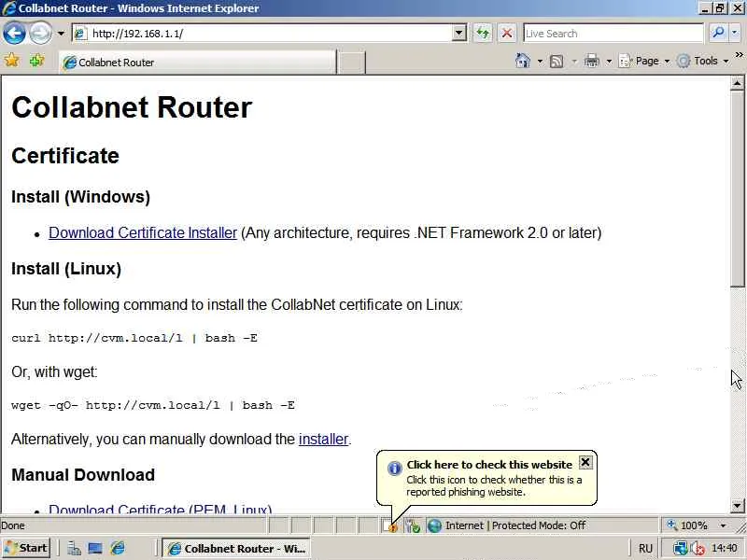Expand the zoom level dropdown arrow
The width and height of the screenshot is (747, 560).
click(723, 525)
